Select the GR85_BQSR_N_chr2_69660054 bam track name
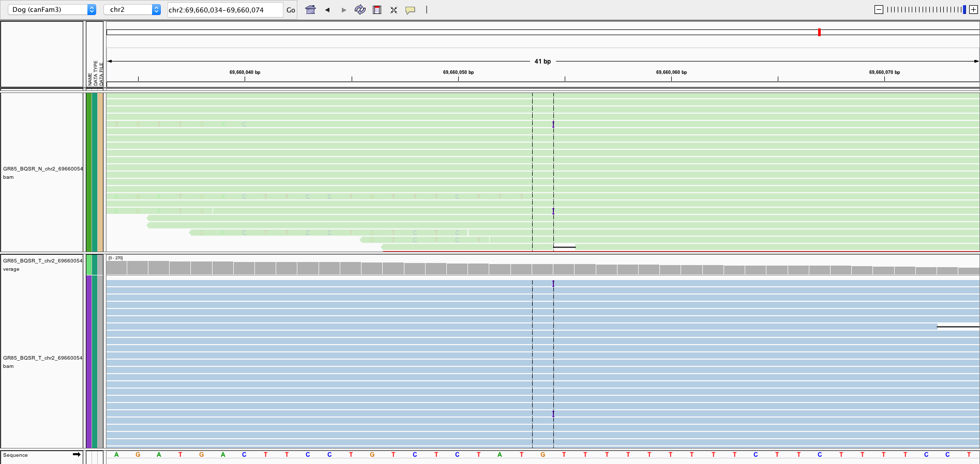980x464 pixels. (x=42, y=173)
